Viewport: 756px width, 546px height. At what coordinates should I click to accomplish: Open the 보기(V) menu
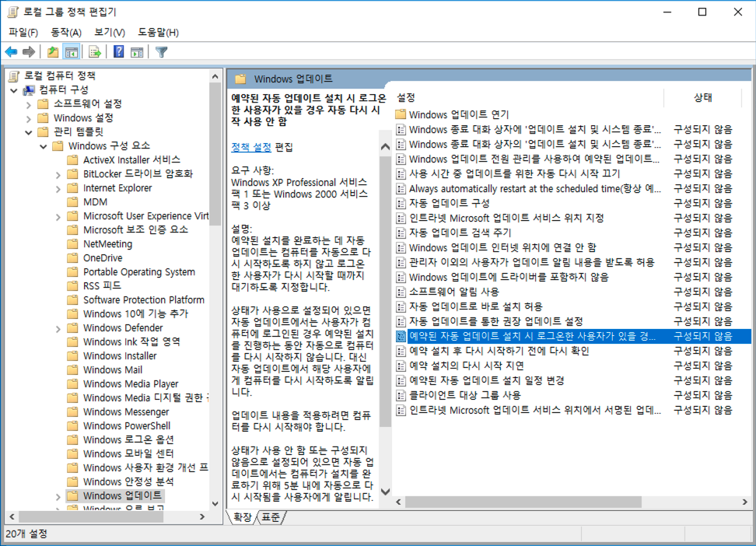[110, 33]
